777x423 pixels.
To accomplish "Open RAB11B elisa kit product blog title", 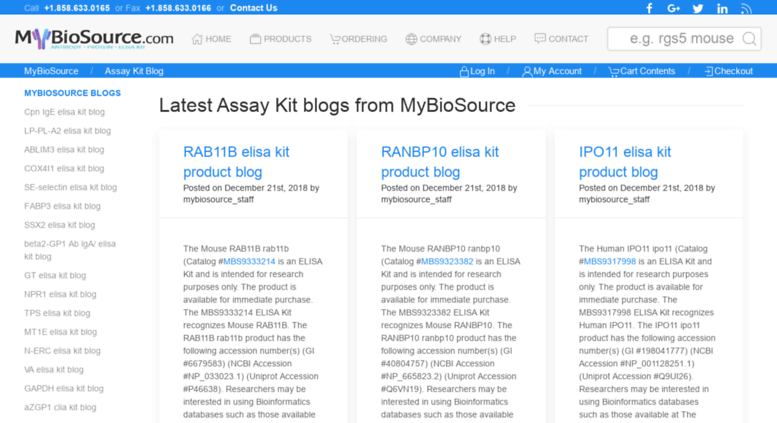I will click(236, 162).
